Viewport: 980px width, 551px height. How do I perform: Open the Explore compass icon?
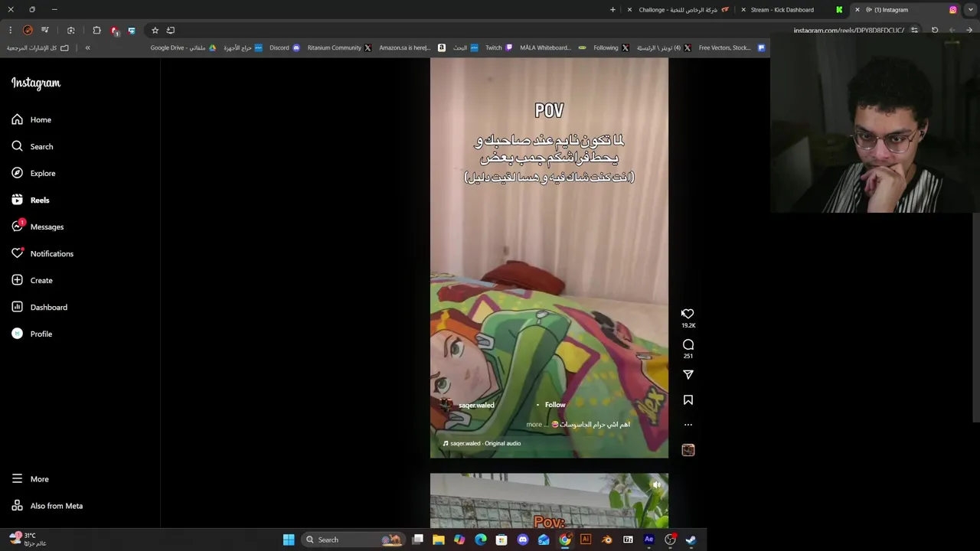point(17,173)
